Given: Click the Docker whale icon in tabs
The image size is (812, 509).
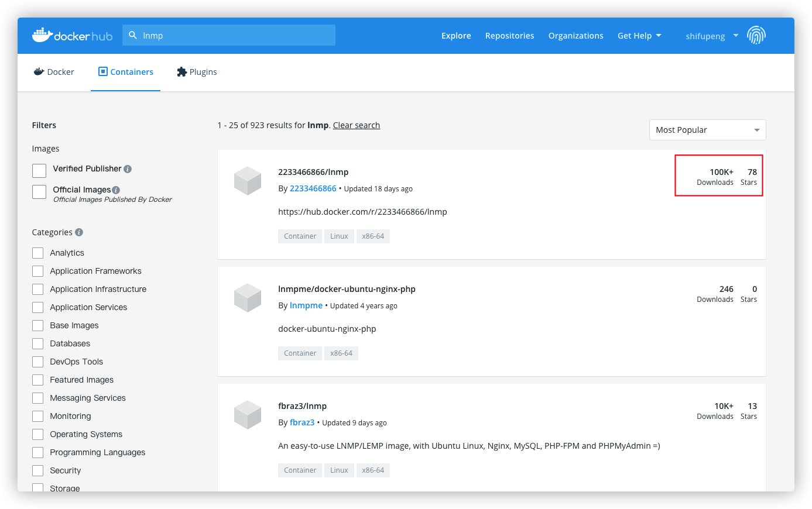Looking at the screenshot, I should (x=39, y=71).
